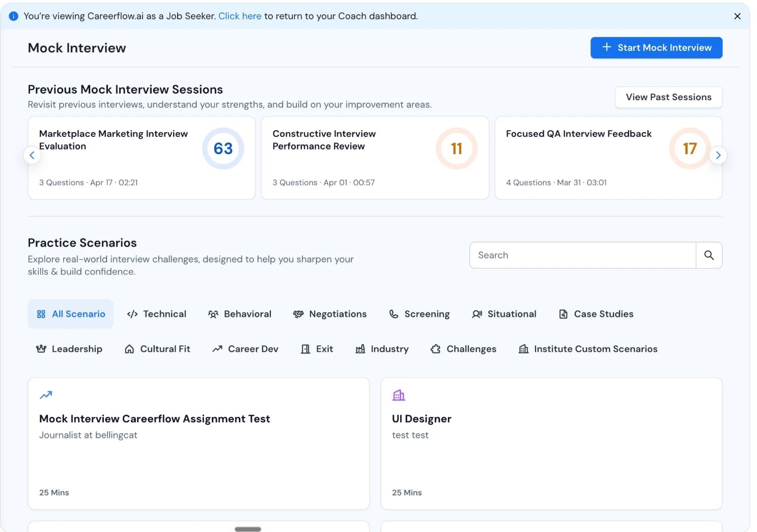Show next sessions with right arrow
The width and height of the screenshot is (757, 532).
[x=718, y=155]
